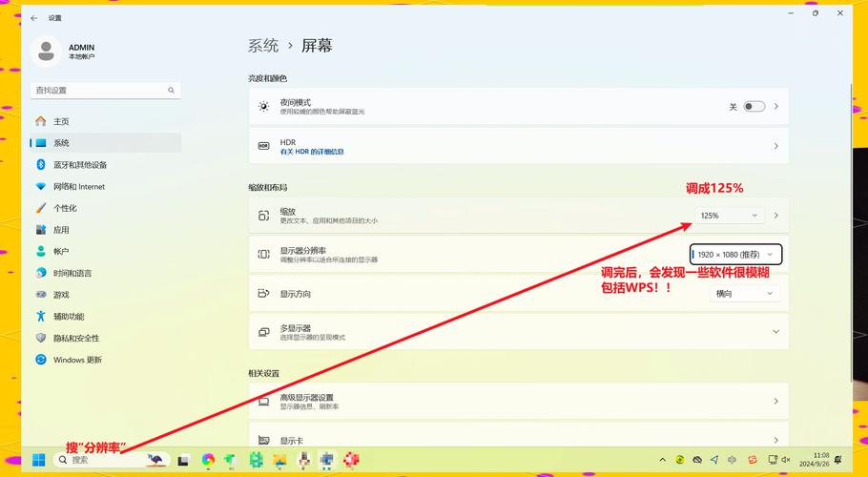
Task: Open the 1920 × 1080 resolution dropdown
Action: pos(735,255)
